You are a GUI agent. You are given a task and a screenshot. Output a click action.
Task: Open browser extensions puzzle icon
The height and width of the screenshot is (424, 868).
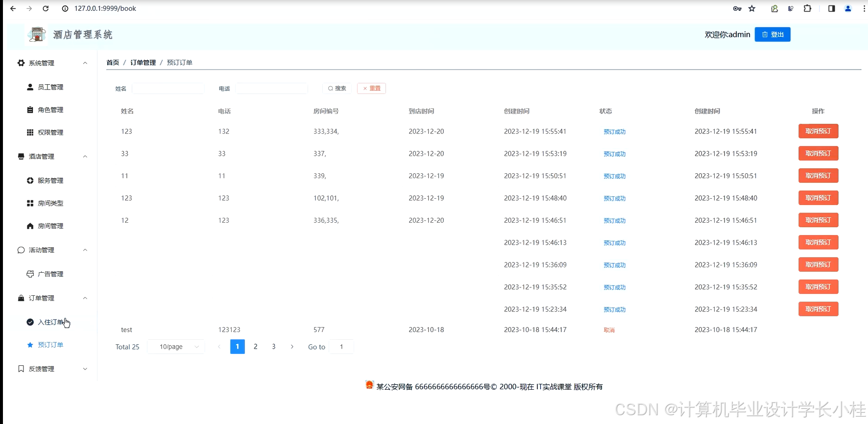(x=808, y=8)
